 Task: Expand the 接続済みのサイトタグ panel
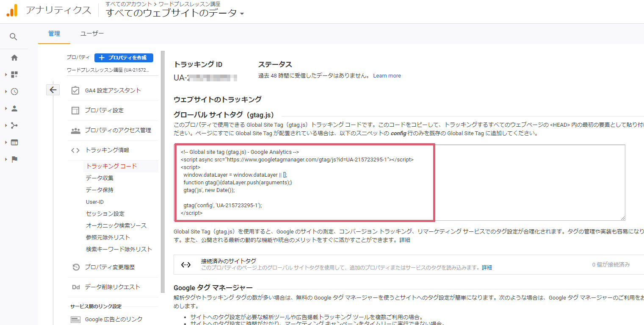409,265
